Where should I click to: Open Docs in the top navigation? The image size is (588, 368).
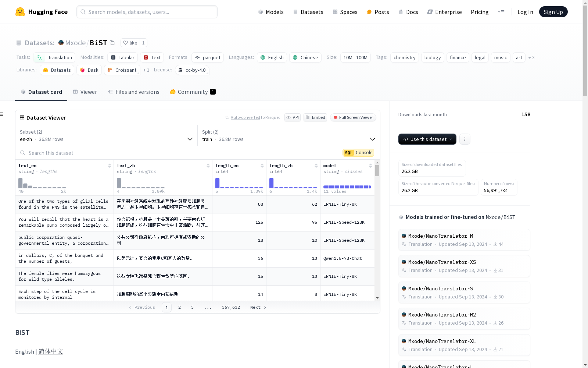(x=408, y=12)
